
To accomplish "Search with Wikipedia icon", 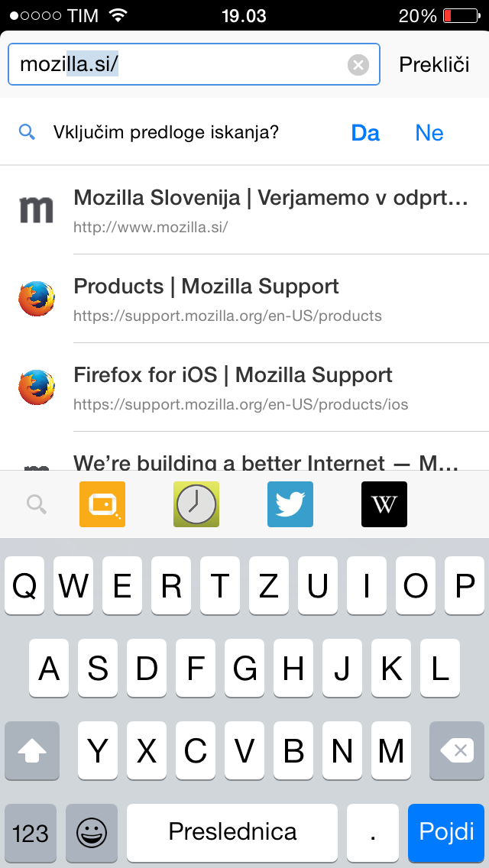I will click(384, 504).
